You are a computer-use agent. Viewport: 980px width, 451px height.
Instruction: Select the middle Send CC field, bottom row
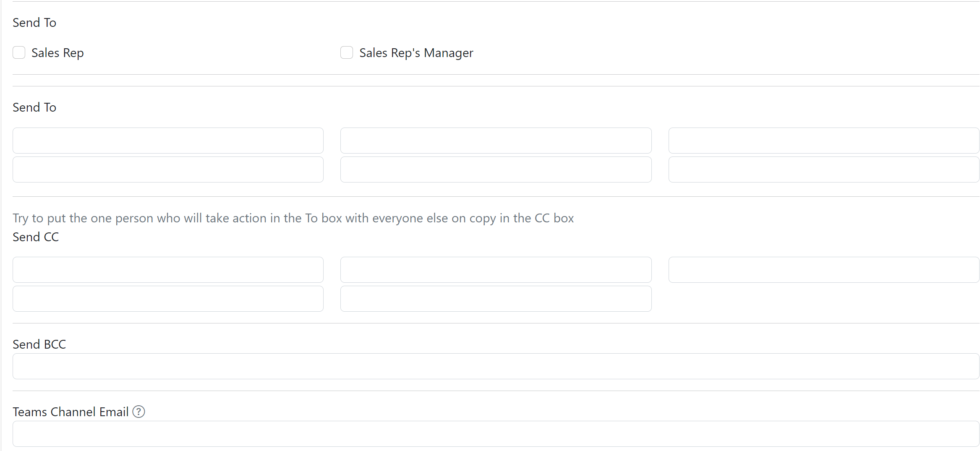tap(496, 299)
